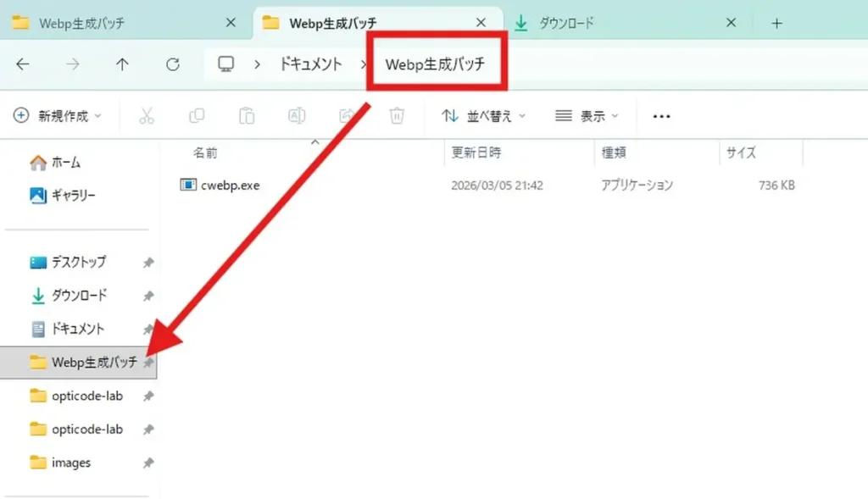Cut the selected item using scissors icon

coord(146,115)
